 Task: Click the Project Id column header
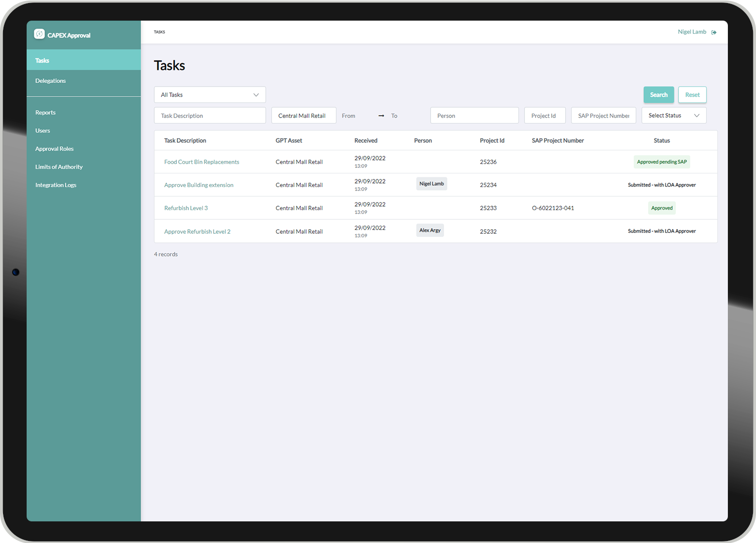point(492,141)
